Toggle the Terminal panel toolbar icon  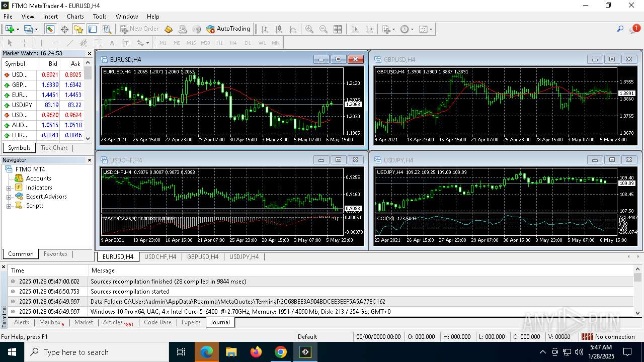pos(93,29)
